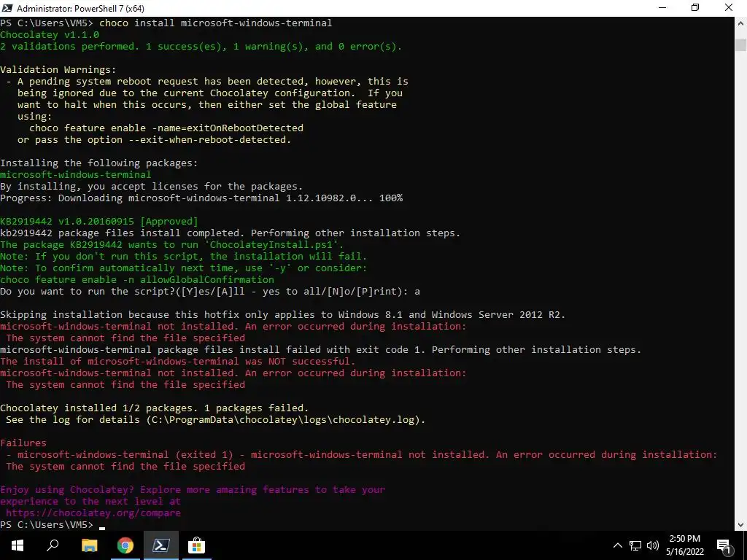Open taskbar search magnifier
747x560 pixels.
[x=53, y=545]
